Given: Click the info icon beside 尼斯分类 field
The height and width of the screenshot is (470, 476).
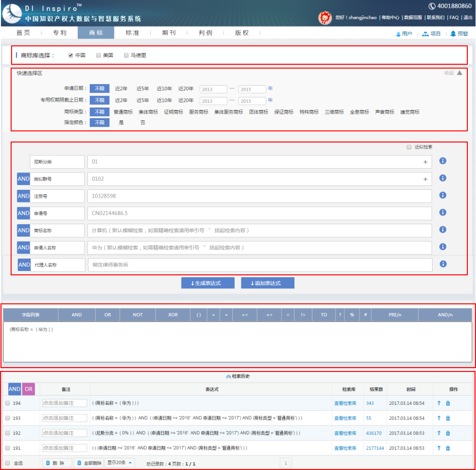Looking at the screenshot, I should pyautogui.click(x=443, y=161).
